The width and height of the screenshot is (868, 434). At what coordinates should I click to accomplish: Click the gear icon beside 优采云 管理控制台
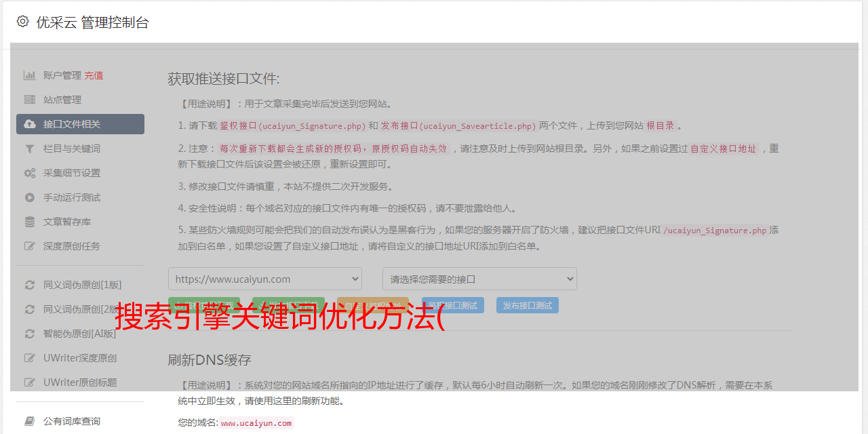22,22
